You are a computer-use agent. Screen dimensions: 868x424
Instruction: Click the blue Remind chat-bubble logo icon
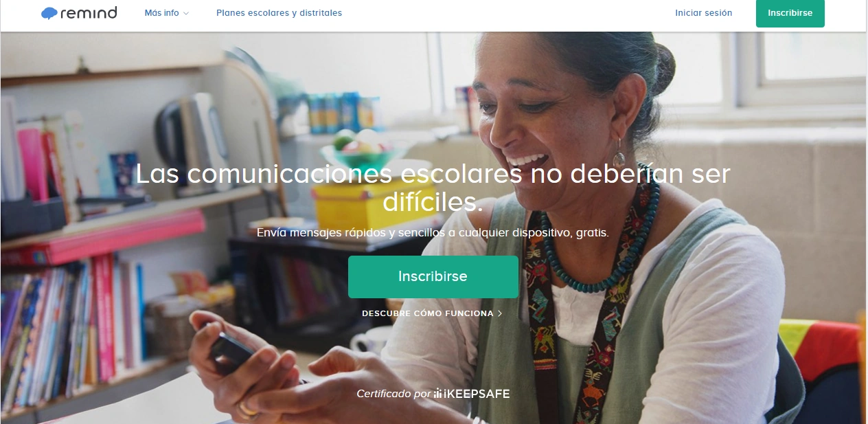pos(49,13)
